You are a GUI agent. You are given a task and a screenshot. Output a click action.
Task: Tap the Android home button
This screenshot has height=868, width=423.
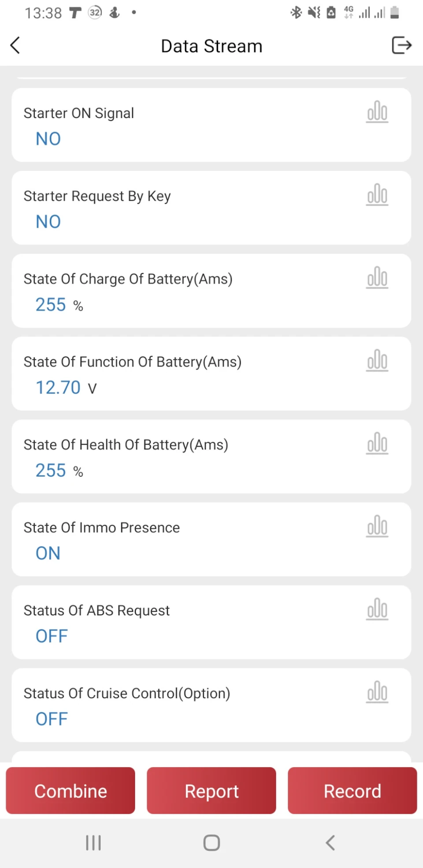tap(211, 843)
